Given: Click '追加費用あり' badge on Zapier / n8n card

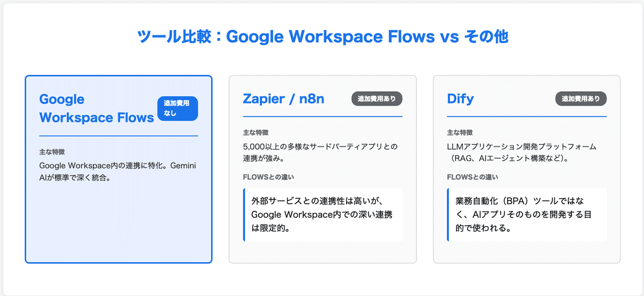Looking at the screenshot, I should 377,99.
